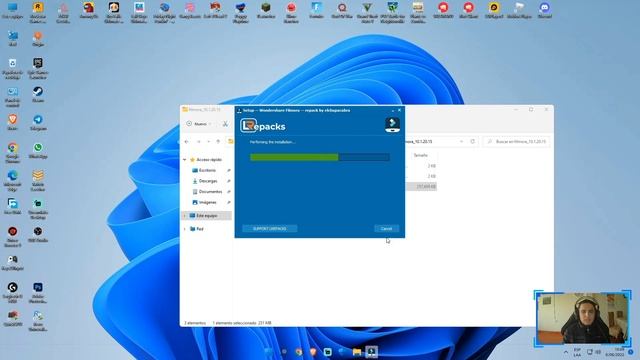This screenshot has width=640, height=360.
Task: Open the Windows Start menu
Action: click(269, 352)
